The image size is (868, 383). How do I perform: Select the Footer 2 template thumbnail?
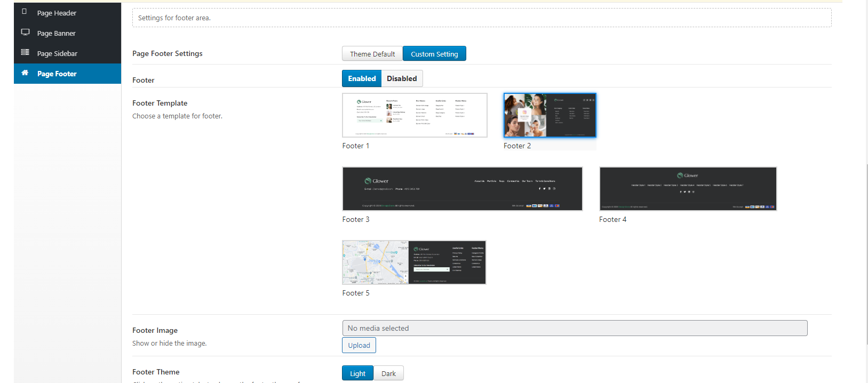[x=550, y=115]
